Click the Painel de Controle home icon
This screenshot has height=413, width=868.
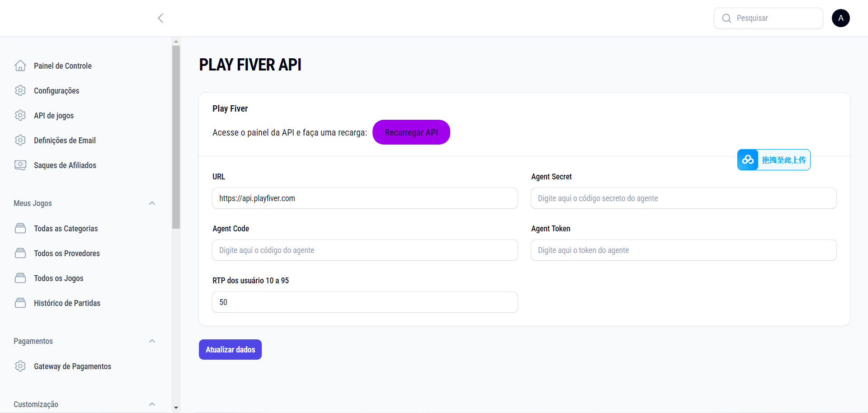20,66
